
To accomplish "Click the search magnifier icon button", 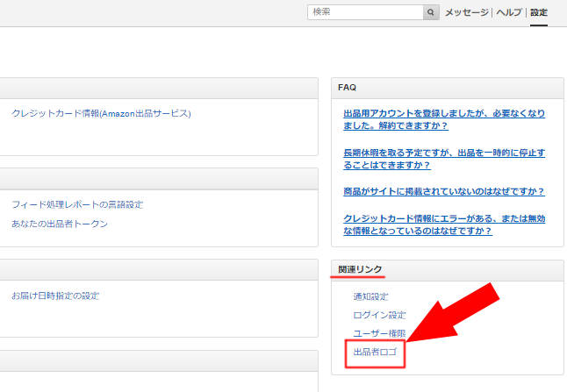I will (431, 12).
